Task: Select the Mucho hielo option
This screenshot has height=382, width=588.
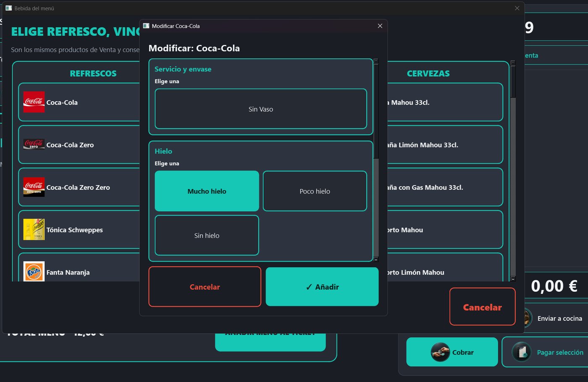Action: point(207,191)
